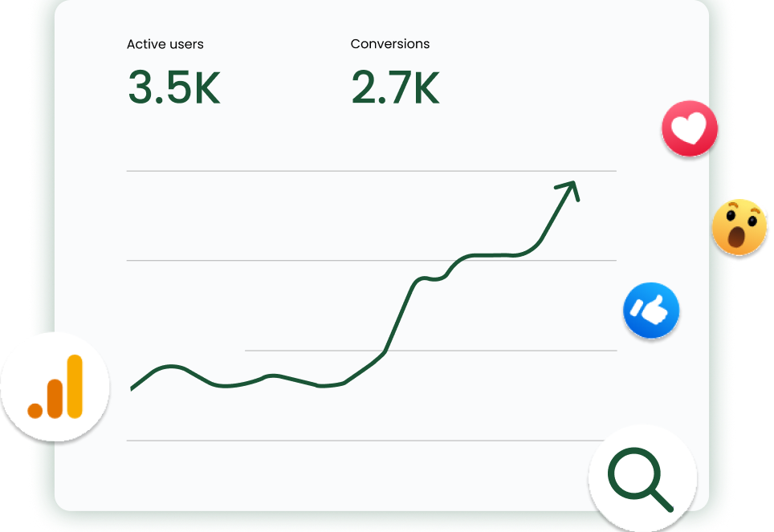
Task: Click the 3.5K active users value
Action: (173, 87)
